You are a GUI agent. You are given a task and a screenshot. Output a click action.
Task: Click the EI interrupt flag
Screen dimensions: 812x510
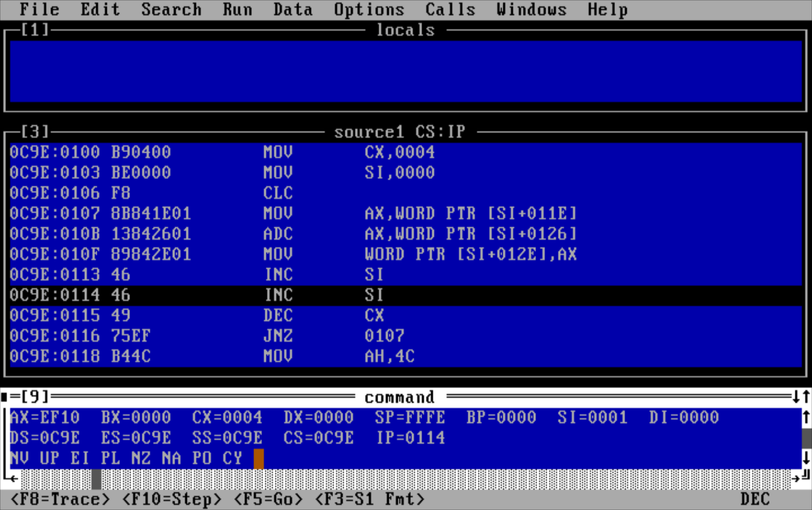click(x=80, y=458)
